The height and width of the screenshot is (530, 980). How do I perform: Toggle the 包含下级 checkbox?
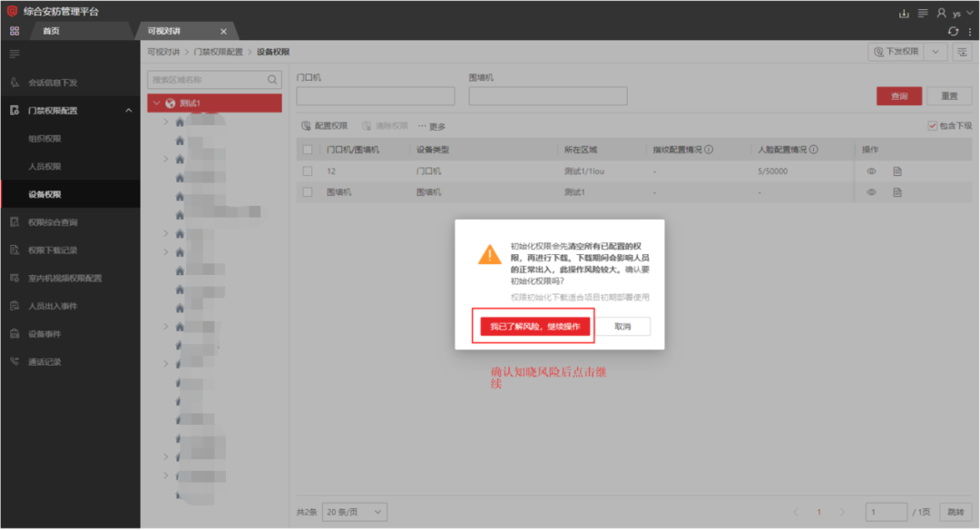click(x=932, y=125)
